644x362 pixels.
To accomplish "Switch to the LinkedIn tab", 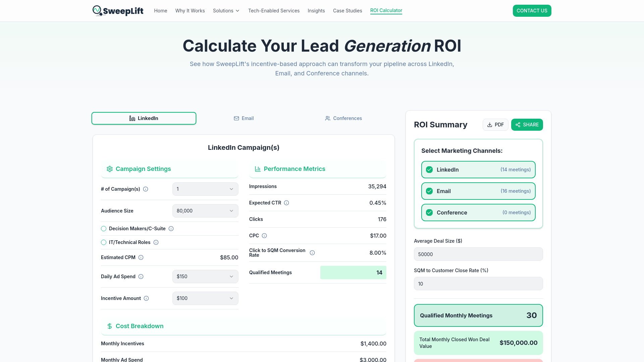I will point(144,118).
